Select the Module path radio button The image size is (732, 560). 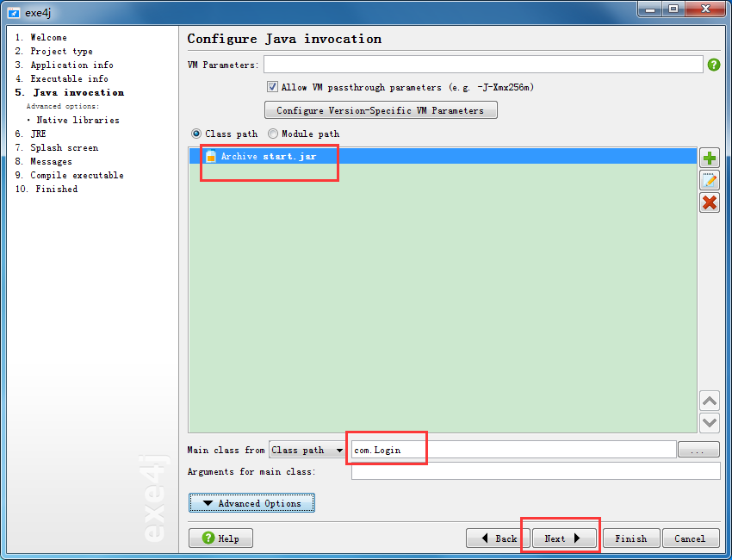click(273, 134)
